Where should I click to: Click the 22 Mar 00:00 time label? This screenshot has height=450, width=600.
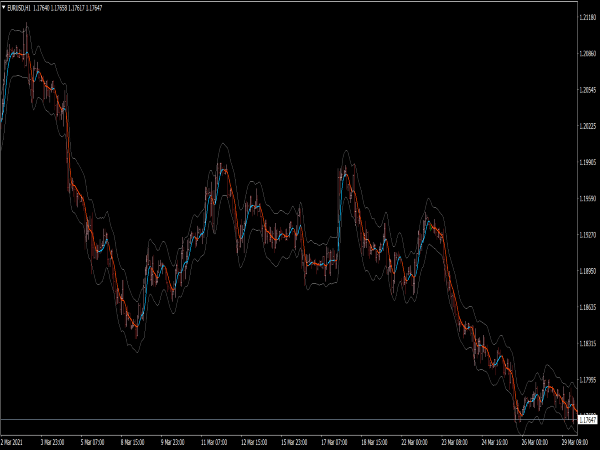tap(414, 442)
